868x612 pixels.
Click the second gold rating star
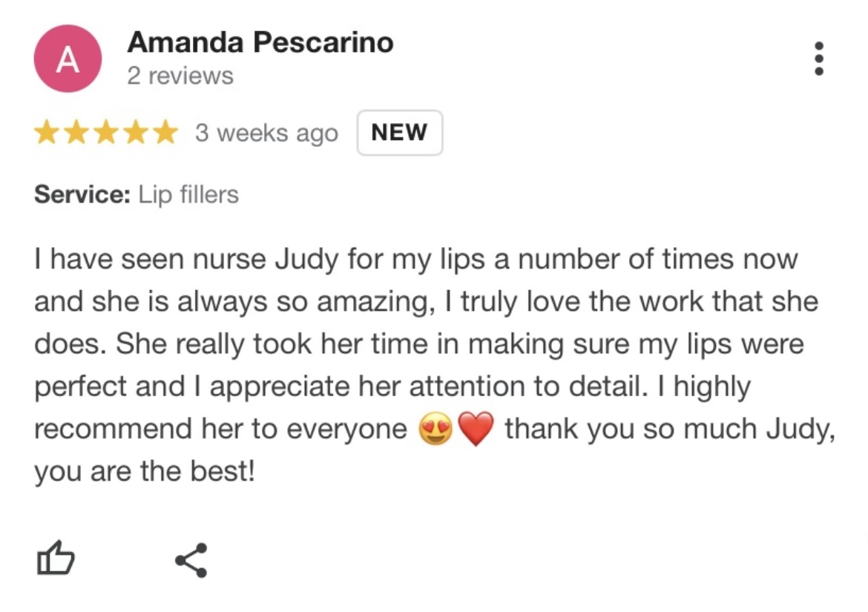click(76, 133)
